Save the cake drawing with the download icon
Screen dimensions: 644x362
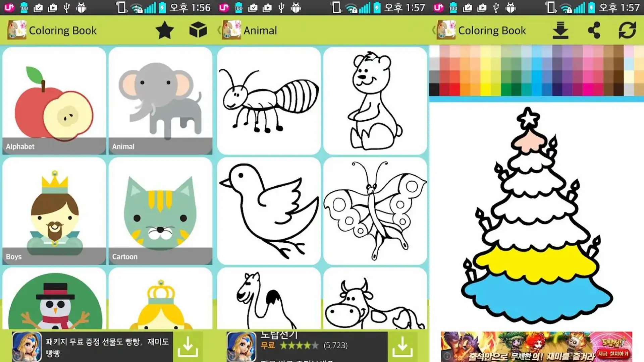click(560, 30)
